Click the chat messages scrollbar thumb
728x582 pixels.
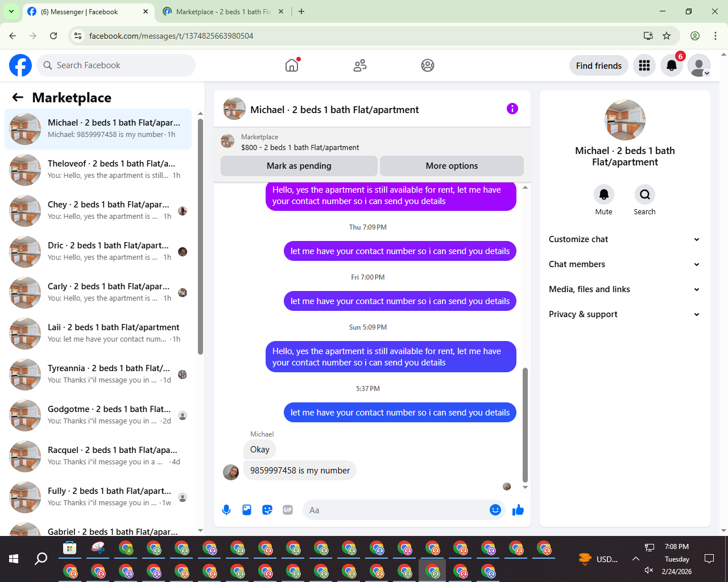pos(525,425)
